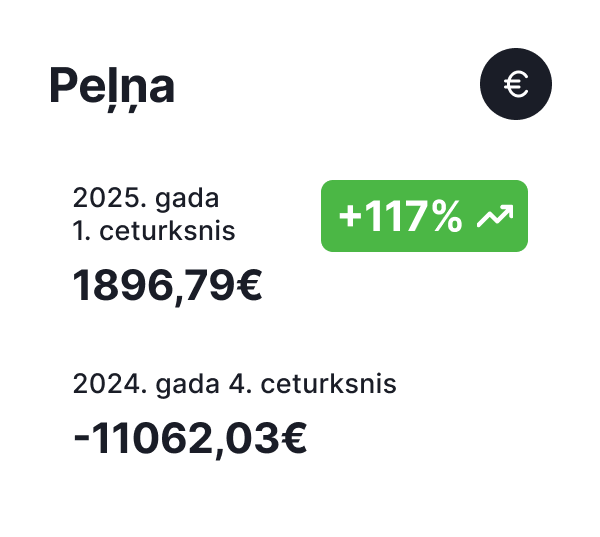The image size is (600, 537).
Task: Click the 2024 year text
Action: pos(110,384)
